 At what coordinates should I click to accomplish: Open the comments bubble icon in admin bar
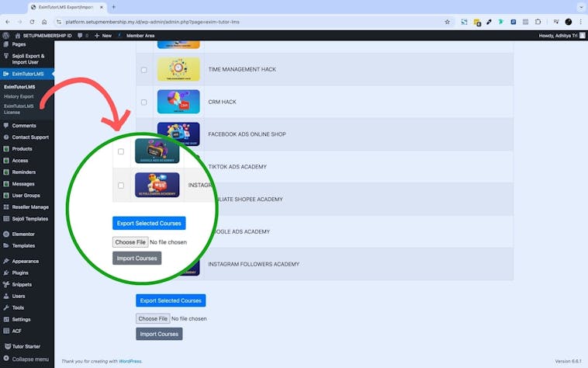[x=80, y=35]
